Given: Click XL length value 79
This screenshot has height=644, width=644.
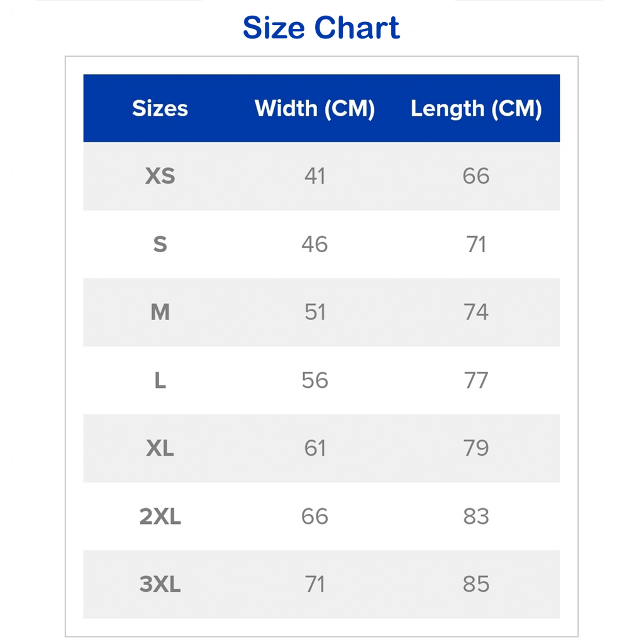Looking at the screenshot, I should click(477, 448).
